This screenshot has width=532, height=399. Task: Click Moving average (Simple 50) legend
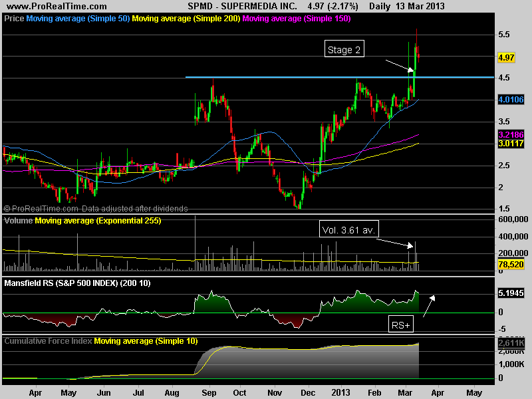[x=78, y=19]
